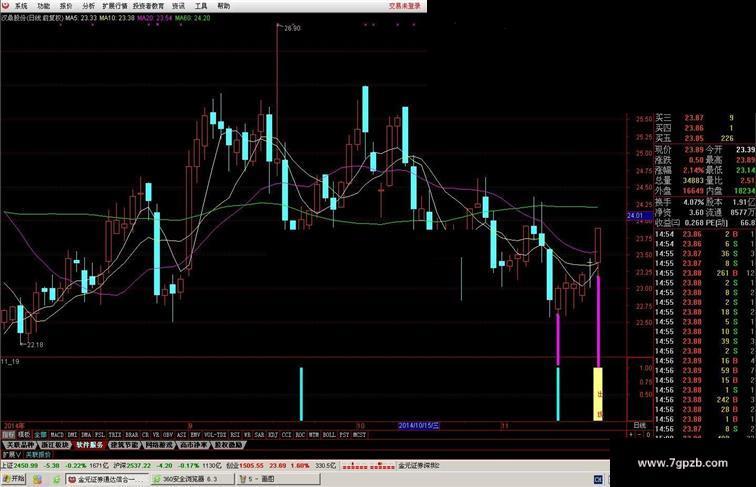Screen dimensions: 756x487
Task: Click the 14:55 trade row with 261 B
Action: 704,273
